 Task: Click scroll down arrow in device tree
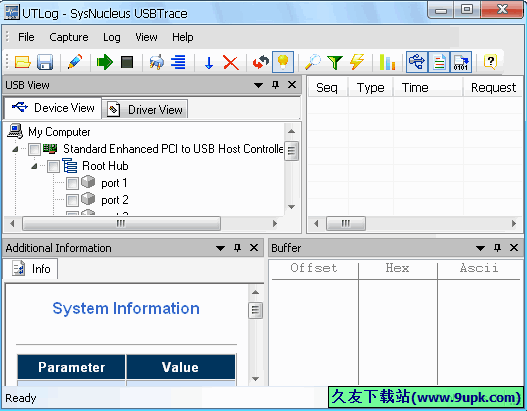tap(292, 207)
